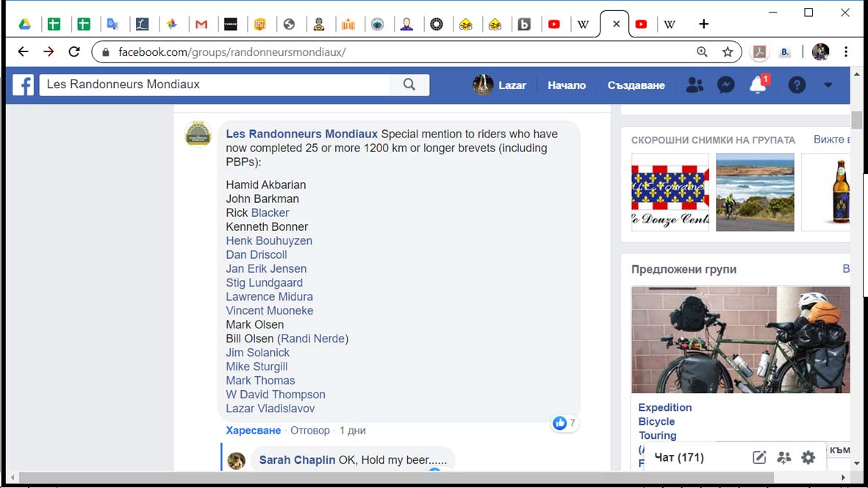Viewport: 868px width, 488px height.
Task: Open the PDF extension icon
Action: 759,52
